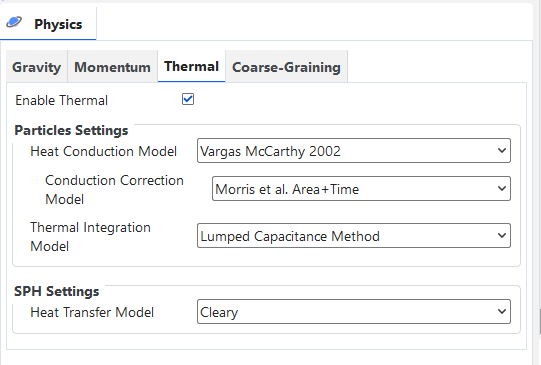Open the Heat Conduction Model dropdown
This screenshot has width=541, height=365.
354,151
